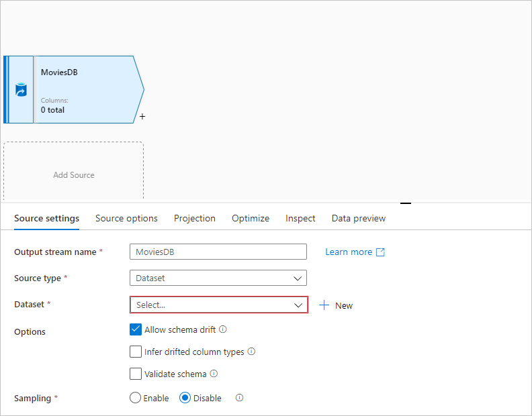Open the Learn more link

point(348,252)
